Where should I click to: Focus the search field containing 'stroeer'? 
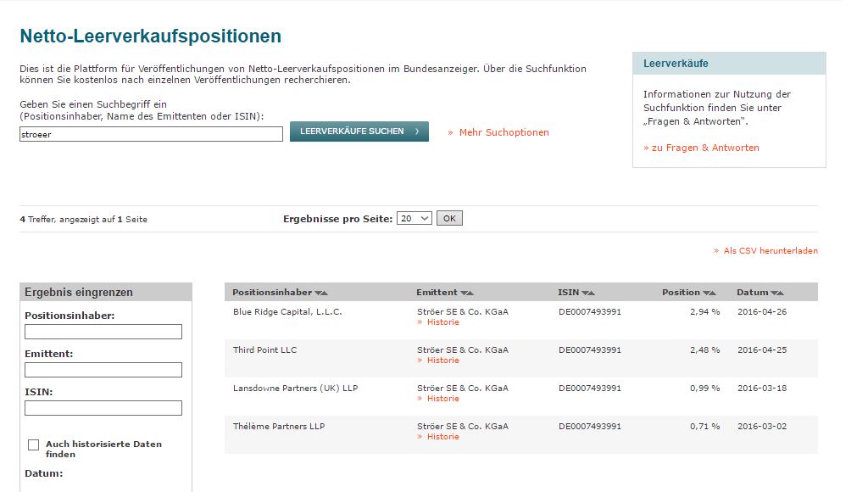point(151,134)
